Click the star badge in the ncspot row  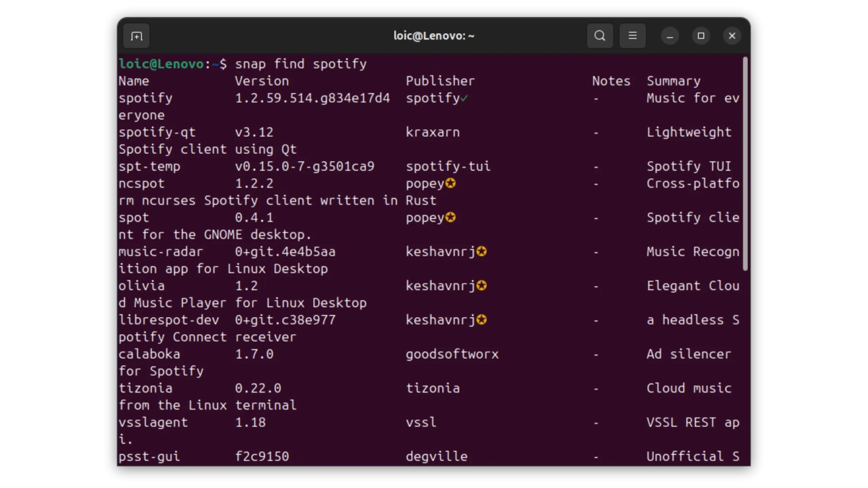(450, 184)
